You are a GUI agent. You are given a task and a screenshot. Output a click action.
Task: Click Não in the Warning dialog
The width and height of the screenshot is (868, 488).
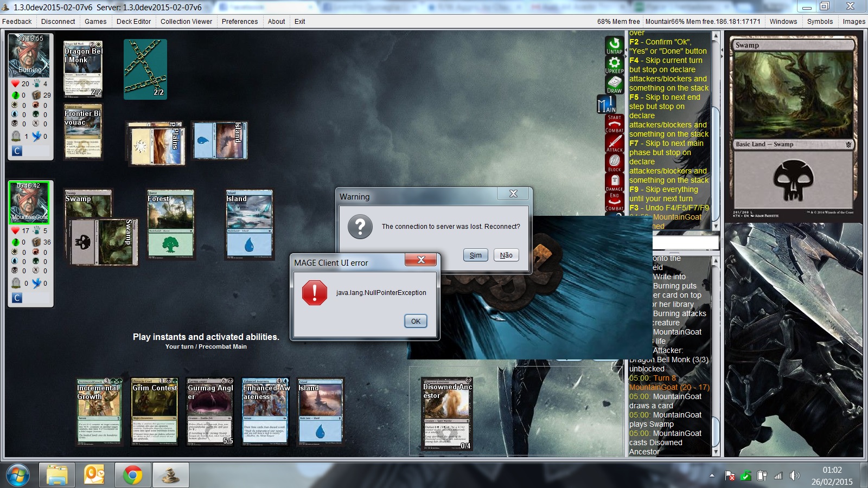coord(506,255)
